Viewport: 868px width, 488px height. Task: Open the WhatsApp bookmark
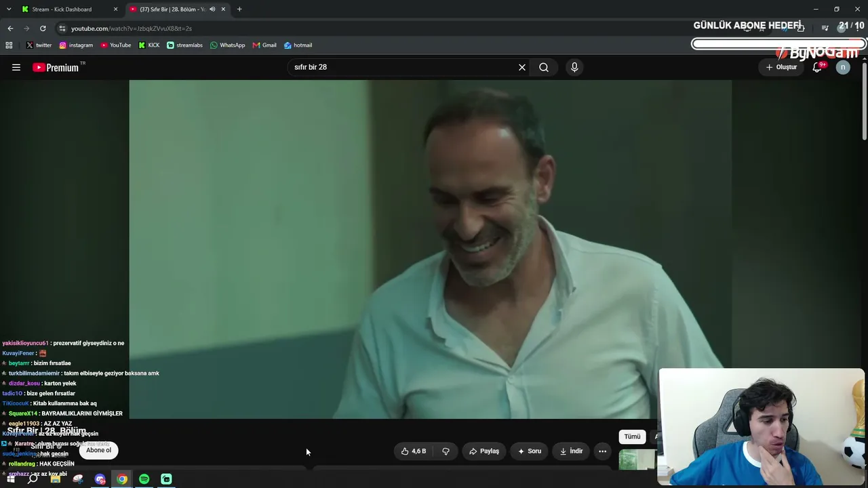pos(228,45)
